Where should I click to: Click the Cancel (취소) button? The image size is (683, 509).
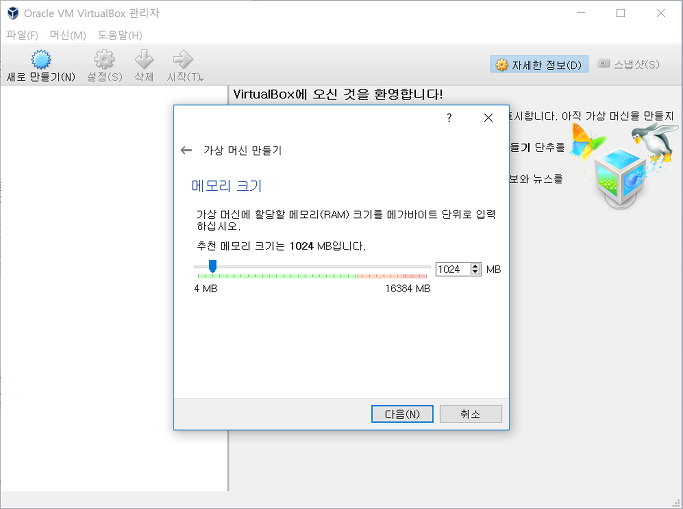[470, 414]
